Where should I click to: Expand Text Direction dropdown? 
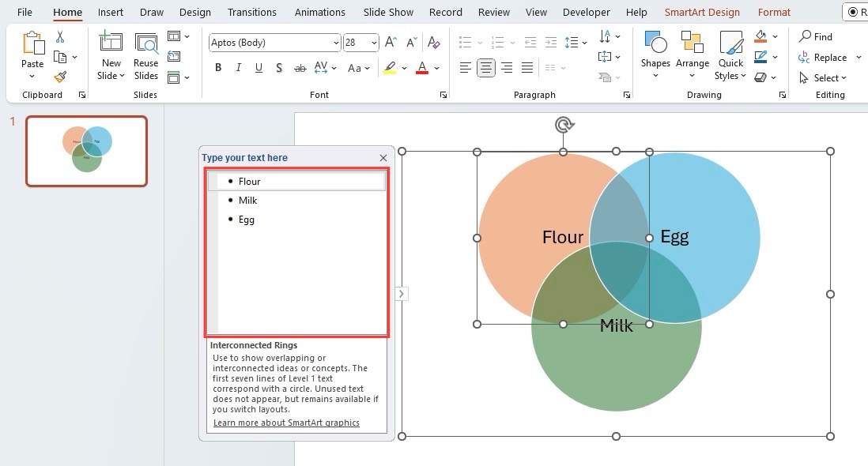click(x=617, y=36)
